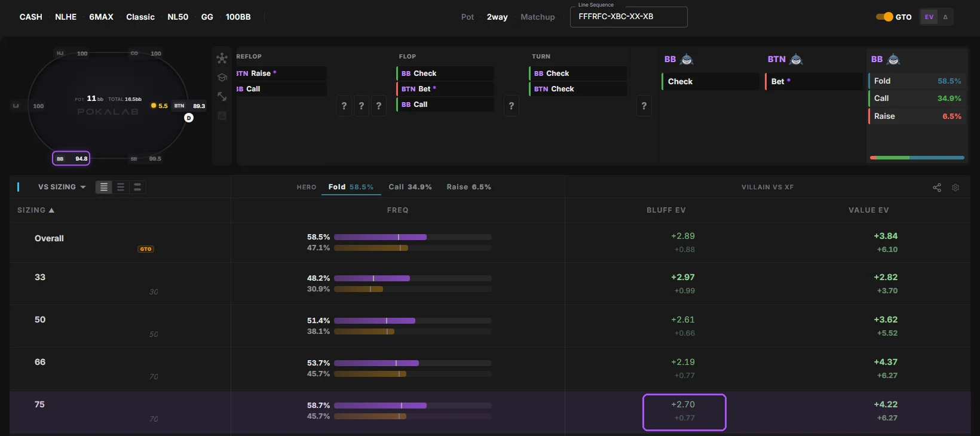
Task: Click the diagonal expand arrows icon
Action: pyautogui.click(x=222, y=96)
